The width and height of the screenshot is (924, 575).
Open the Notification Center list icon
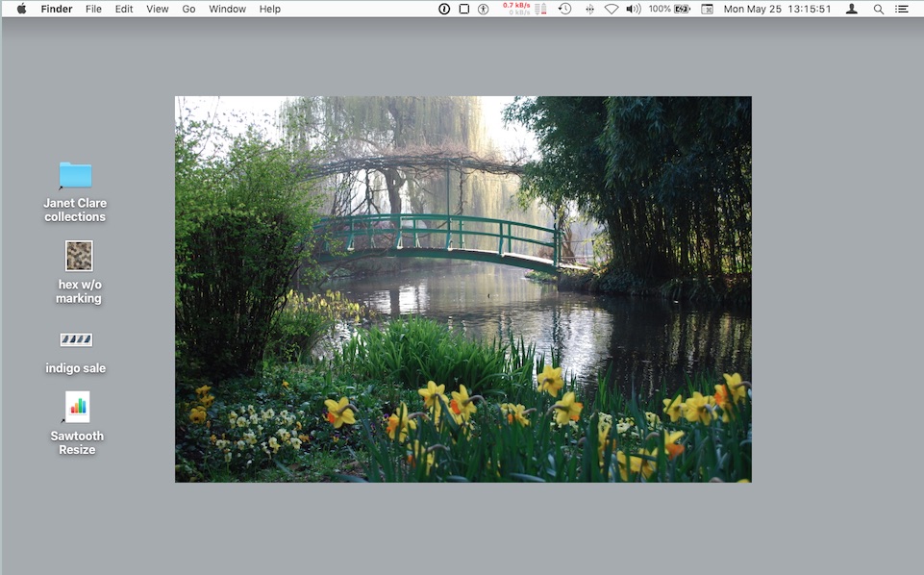(902, 9)
